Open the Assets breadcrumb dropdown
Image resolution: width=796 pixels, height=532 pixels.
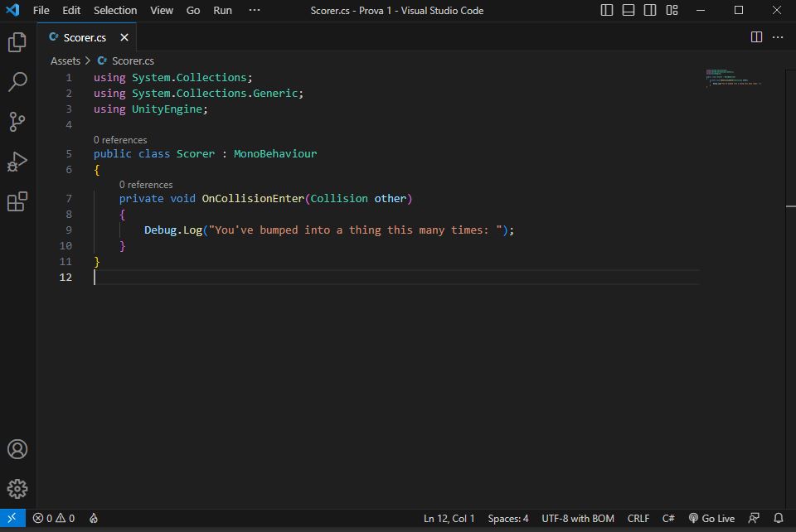pyautogui.click(x=66, y=60)
